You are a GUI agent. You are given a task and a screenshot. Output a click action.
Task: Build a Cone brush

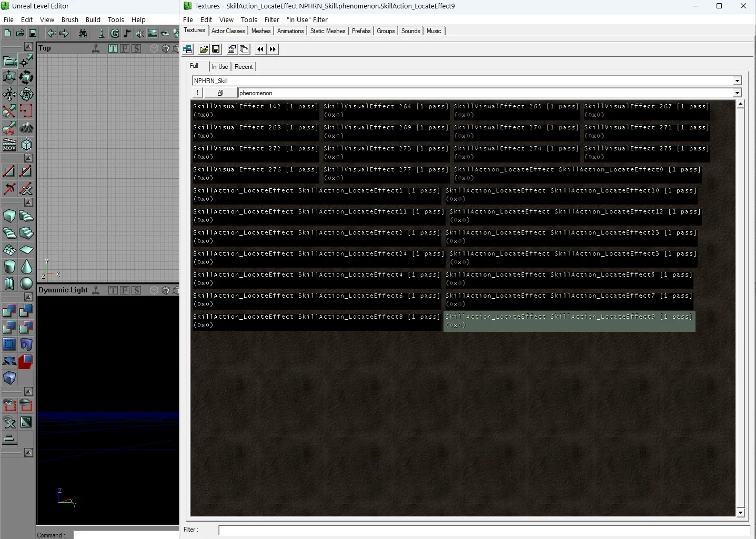tap(26, 267)
